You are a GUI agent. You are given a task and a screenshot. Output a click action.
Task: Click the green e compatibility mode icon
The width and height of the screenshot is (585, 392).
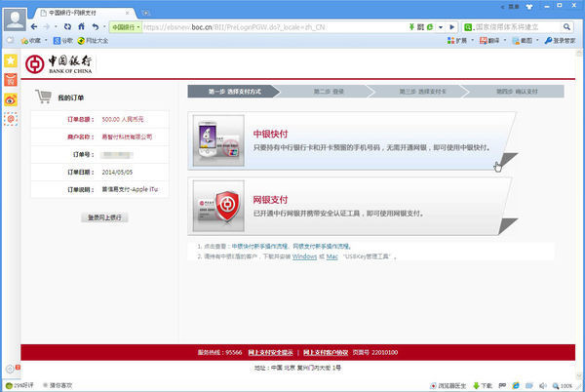[x=430, y=27]
